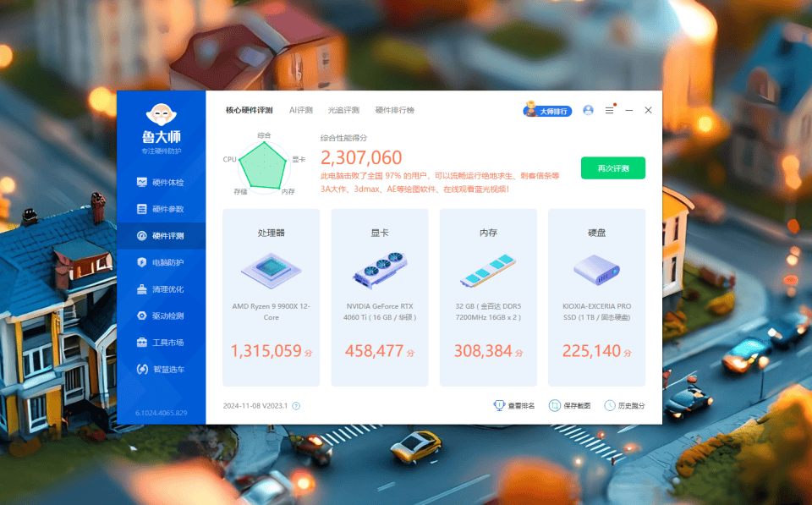The height and width of the screenshot is (505, 812).
Task: Click the 处理器 processor chip icon
Action: (x=271, y=269)
